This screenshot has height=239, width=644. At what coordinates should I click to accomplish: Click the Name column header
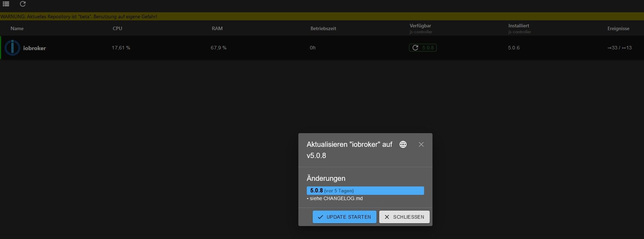coord(17,28)
